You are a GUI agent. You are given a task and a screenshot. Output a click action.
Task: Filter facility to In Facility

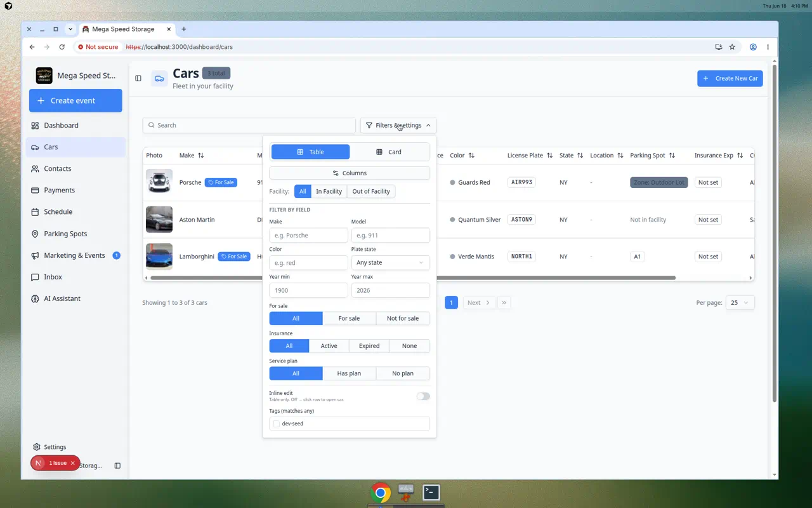[329, 191]
